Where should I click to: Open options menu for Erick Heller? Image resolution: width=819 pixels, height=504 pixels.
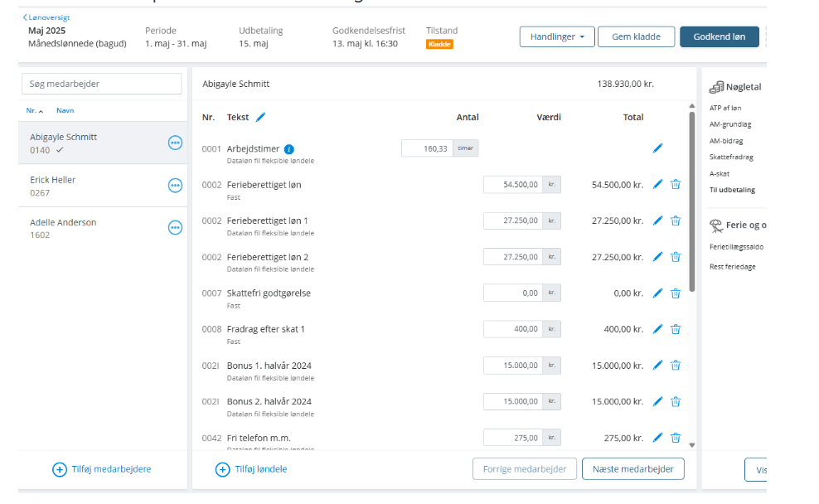[175, 186]
